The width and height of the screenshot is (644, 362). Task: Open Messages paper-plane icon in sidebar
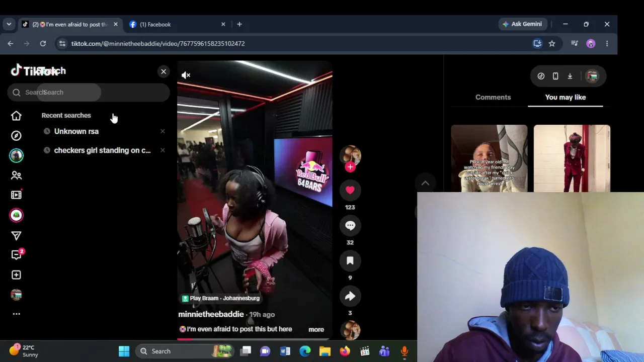click(x=16, y=236)
